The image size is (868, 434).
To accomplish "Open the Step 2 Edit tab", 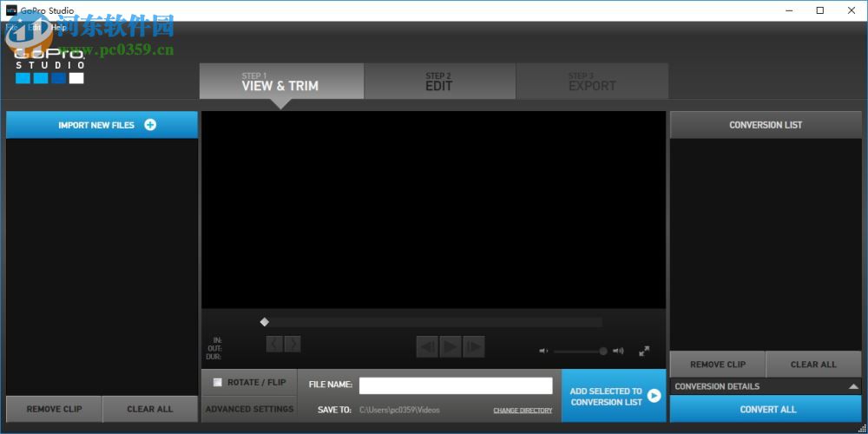I will (x=439, y=82).
